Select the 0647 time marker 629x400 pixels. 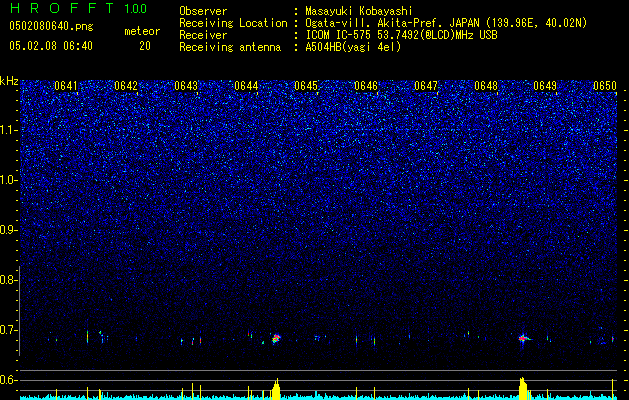tap(426, 86)
